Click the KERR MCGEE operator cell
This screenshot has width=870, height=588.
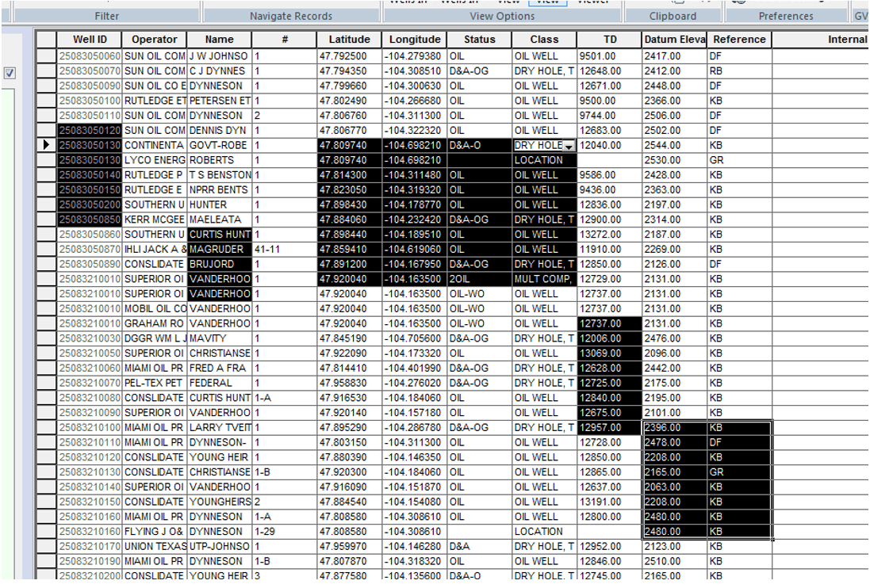[154, 220]
